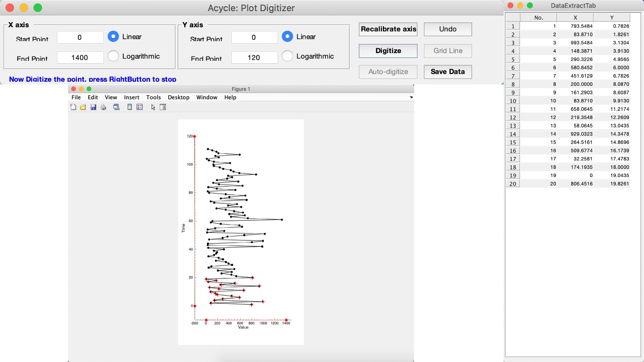Open the Insert menu in Figure 1
This screenshot has width=644, height=362.
(x=132, y=97)
